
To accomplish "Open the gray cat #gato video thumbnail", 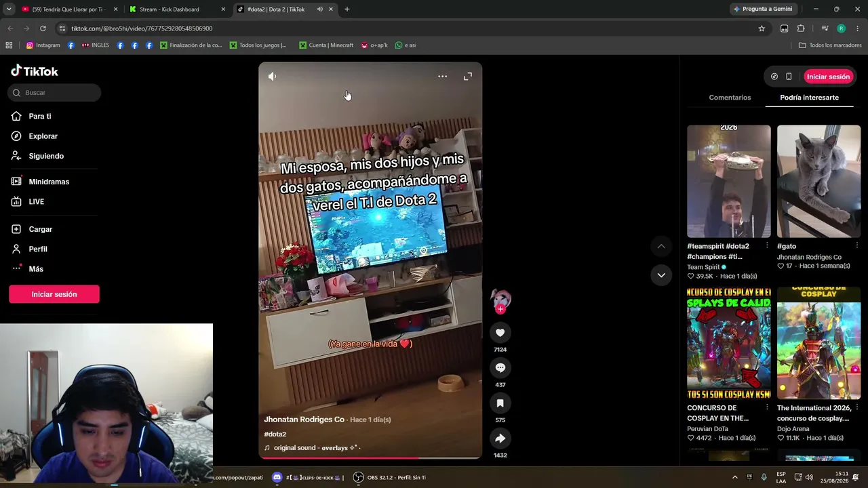I will pyautogui.click(x=818, y=181).
